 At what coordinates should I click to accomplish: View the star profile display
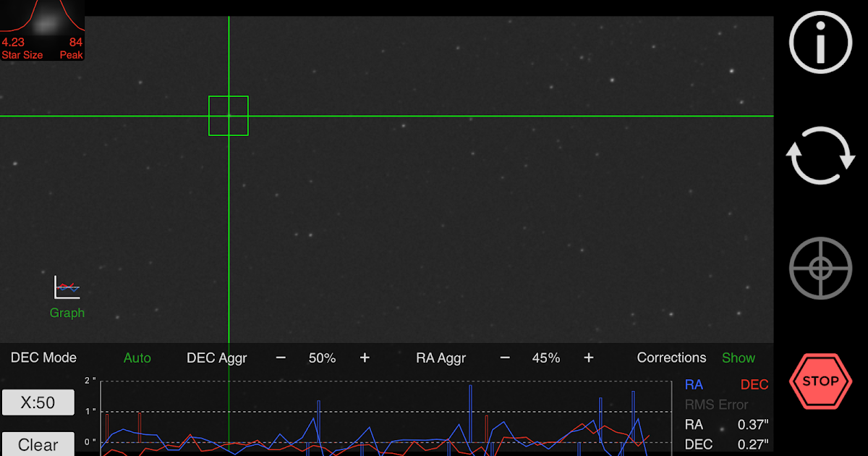[x=42, y=29]
